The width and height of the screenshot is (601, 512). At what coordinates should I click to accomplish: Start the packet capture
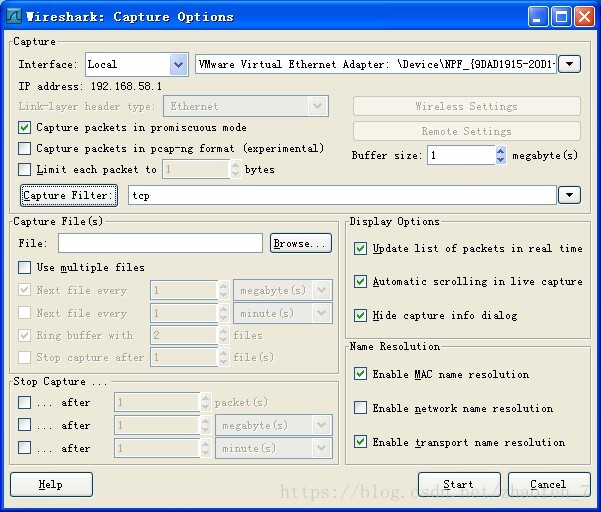[459, 484]
